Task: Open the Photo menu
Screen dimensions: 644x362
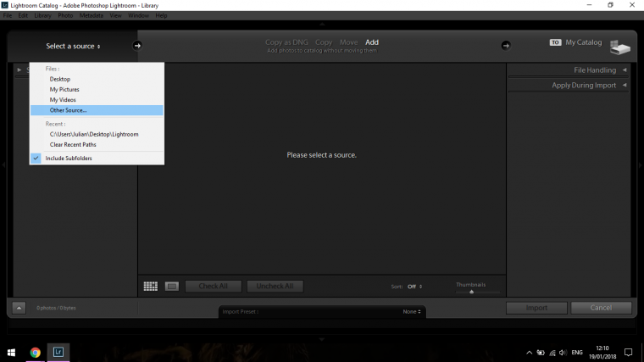Action: click(x=65, y=15)
